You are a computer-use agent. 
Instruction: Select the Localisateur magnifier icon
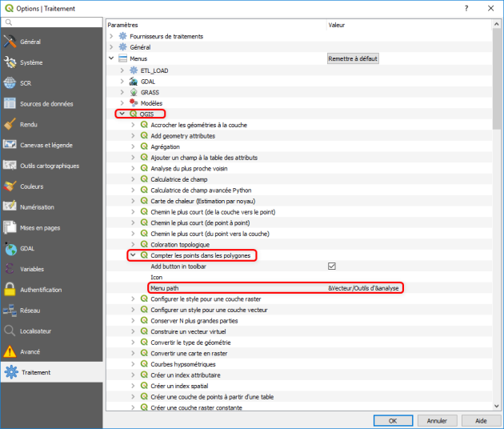10,331
